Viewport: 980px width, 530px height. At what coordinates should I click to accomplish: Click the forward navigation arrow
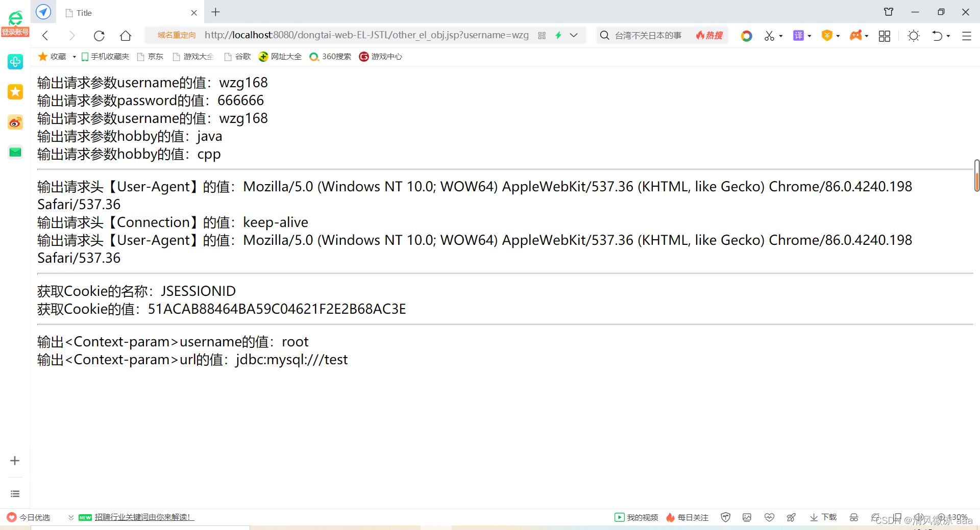(x=72, y=35)
